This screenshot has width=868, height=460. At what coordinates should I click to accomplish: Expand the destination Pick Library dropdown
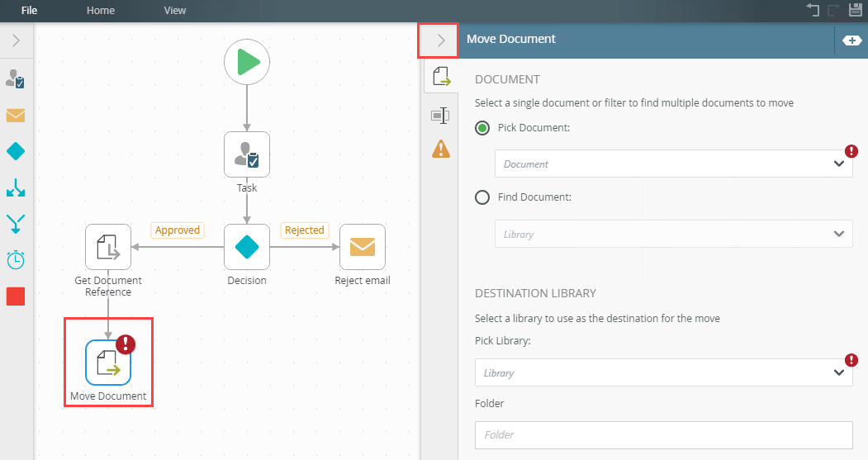tap(663, 372)
